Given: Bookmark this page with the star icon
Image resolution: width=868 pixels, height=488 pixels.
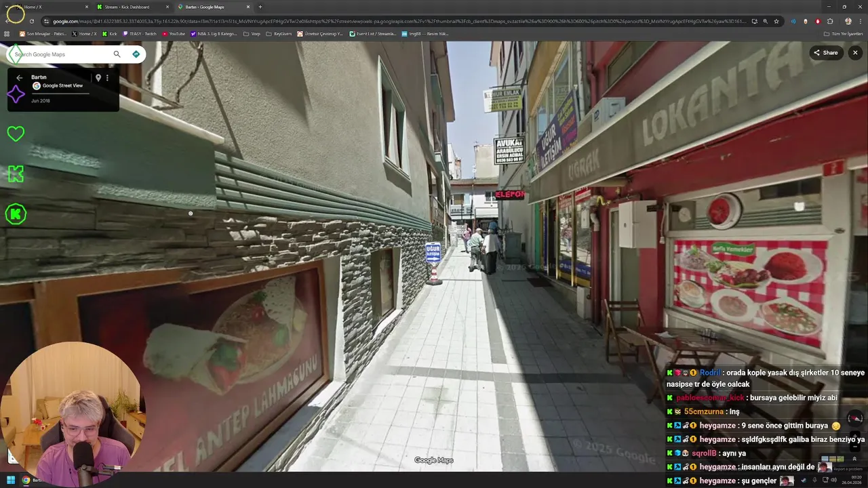Looking at the screenshot, I should click(776, 21).
